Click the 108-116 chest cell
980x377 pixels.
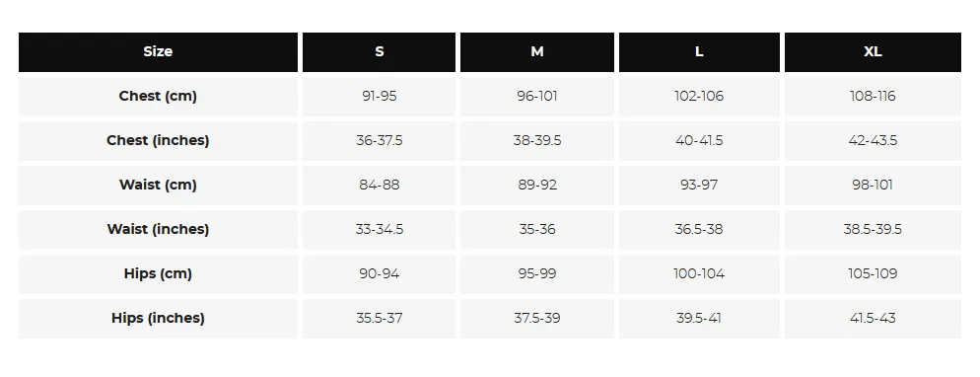(x=873, y=97)
